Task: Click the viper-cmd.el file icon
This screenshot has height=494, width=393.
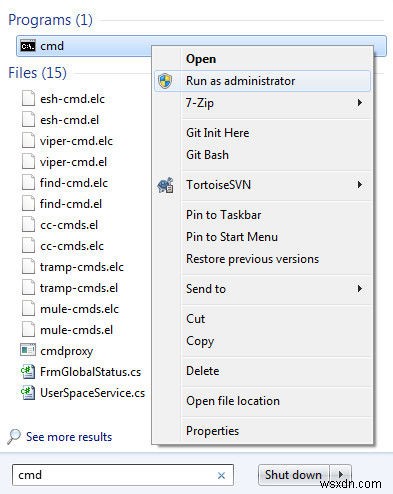Action: 28,162
